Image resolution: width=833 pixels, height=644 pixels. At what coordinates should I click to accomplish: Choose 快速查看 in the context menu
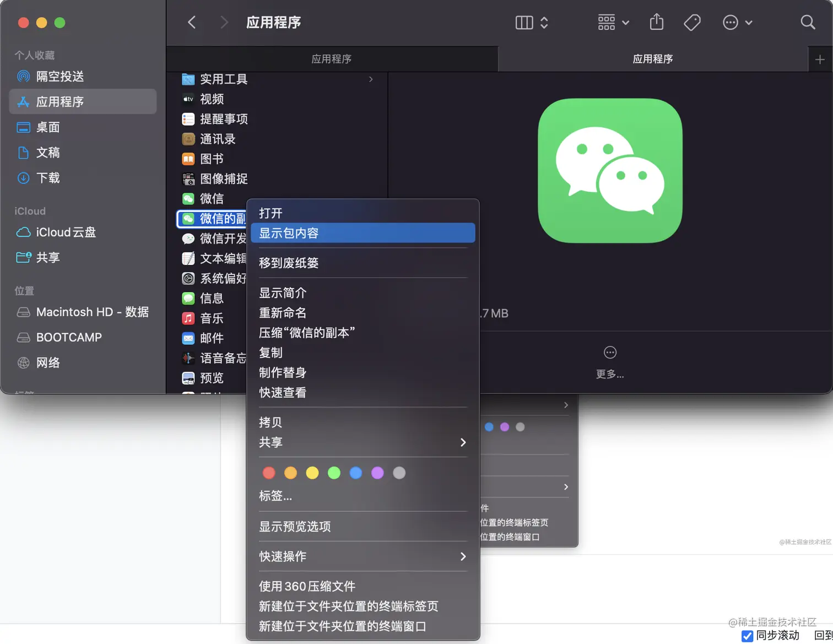click(x=363, y=393)
